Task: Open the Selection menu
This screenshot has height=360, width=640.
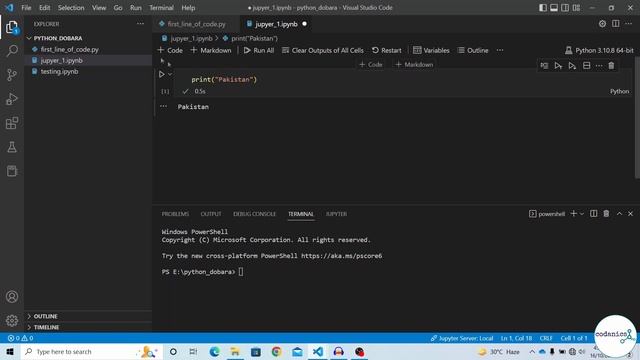Action: coord(71,8)
